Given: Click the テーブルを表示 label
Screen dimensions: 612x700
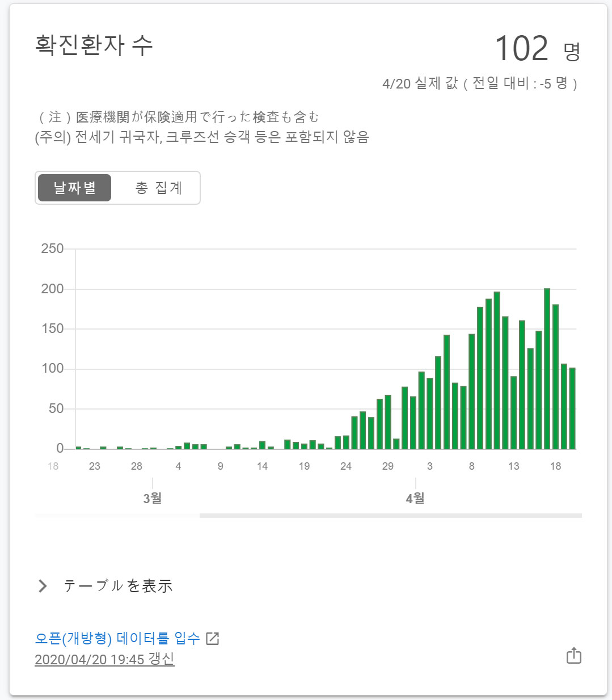Looking at the screenshot, I should coord(118,586).
